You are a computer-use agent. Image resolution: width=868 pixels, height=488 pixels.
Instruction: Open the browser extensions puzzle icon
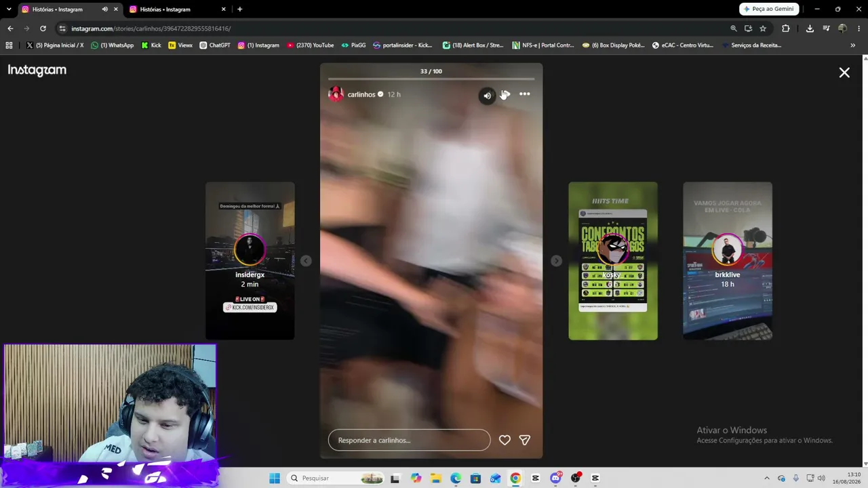[786, 28]
